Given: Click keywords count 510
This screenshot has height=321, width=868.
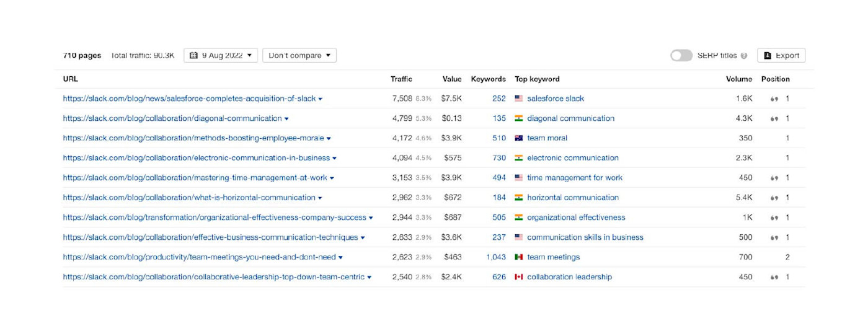Looking at the screenshot, I should click(x=499, y=138).
